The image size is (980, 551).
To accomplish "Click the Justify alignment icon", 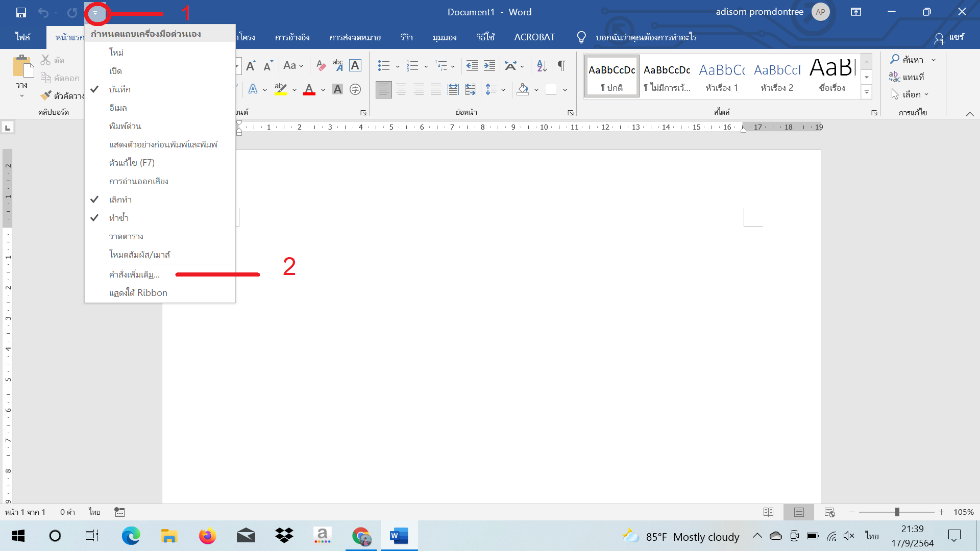I will (x=436, y=90).
